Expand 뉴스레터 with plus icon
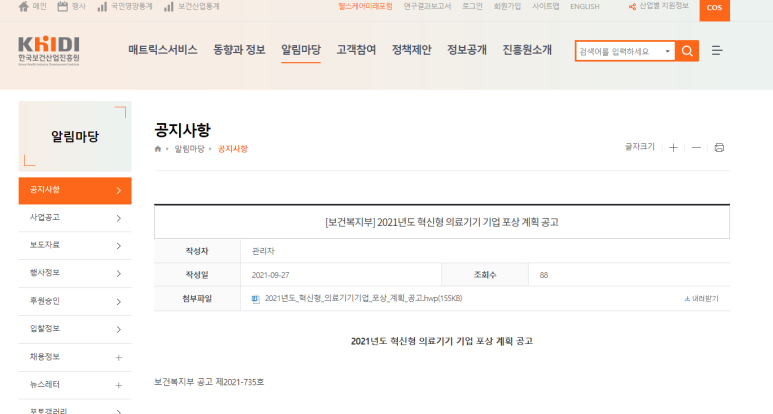This screenshot has width=773, height=414. tap(119, 385)
